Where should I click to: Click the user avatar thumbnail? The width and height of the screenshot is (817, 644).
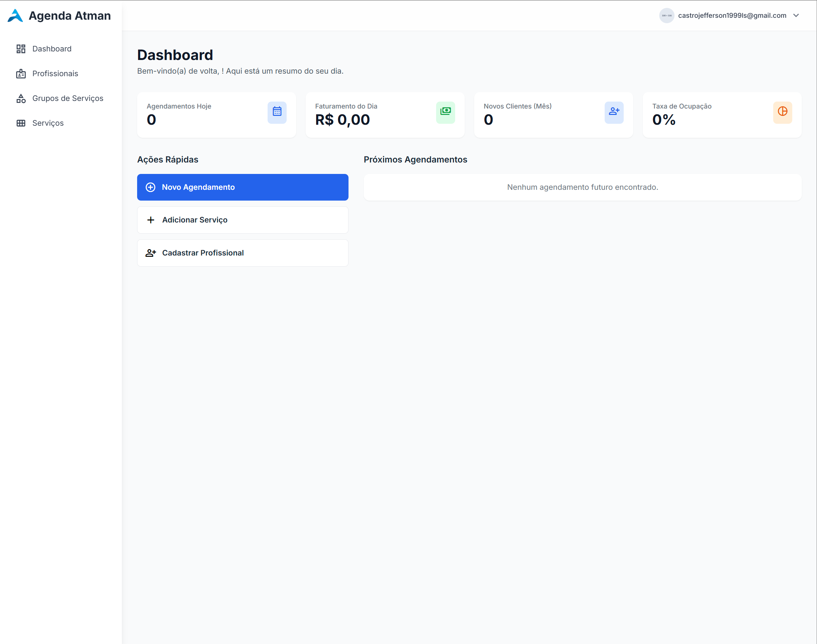click(666, 16)
